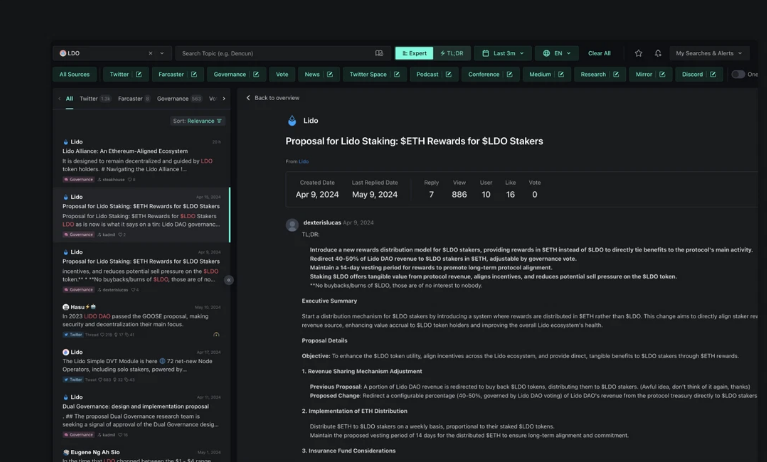
Task: Click the dexterislucas author avatar
Action: [292, 225]
